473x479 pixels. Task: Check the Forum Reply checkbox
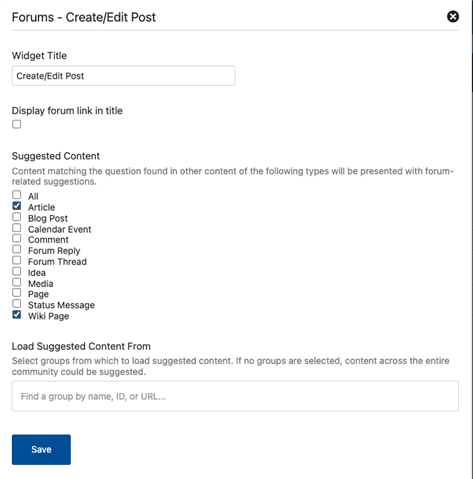(17, 249)
